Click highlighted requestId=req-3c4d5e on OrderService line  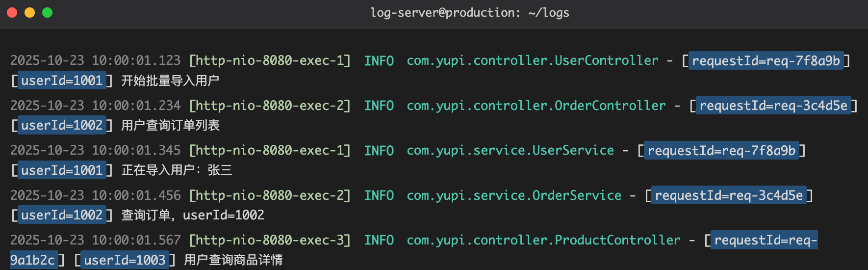click(x=729, y=196)
